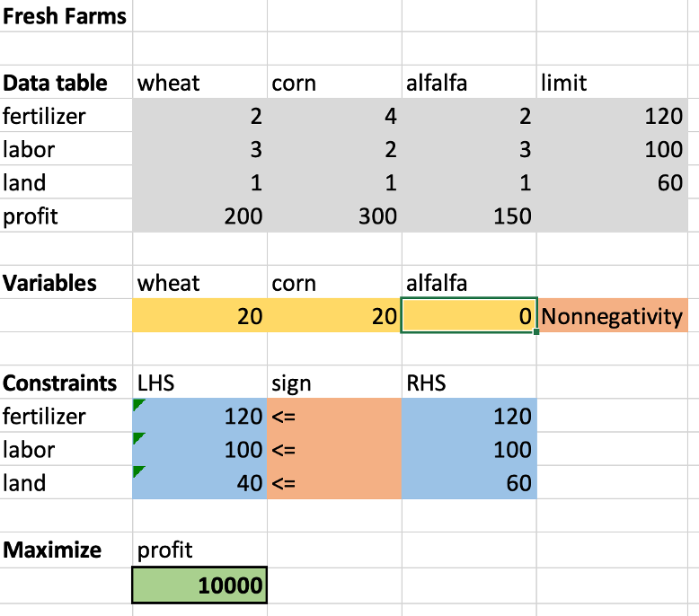
Task: Click the wheat variable cell showing 20
Action: [199, 317]
